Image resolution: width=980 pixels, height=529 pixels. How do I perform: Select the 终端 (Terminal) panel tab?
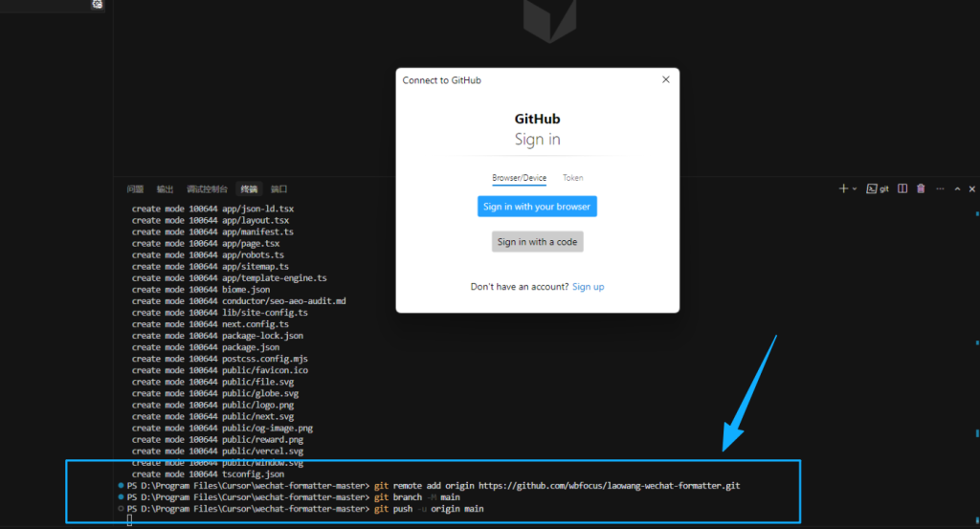pyautogui.click(x=249, y=189)
